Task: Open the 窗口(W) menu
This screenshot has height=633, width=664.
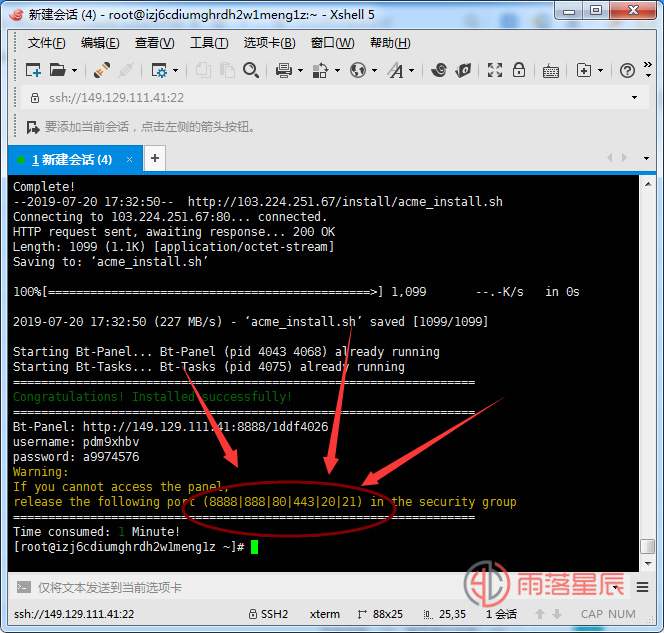Action: (x=332, y=43)
